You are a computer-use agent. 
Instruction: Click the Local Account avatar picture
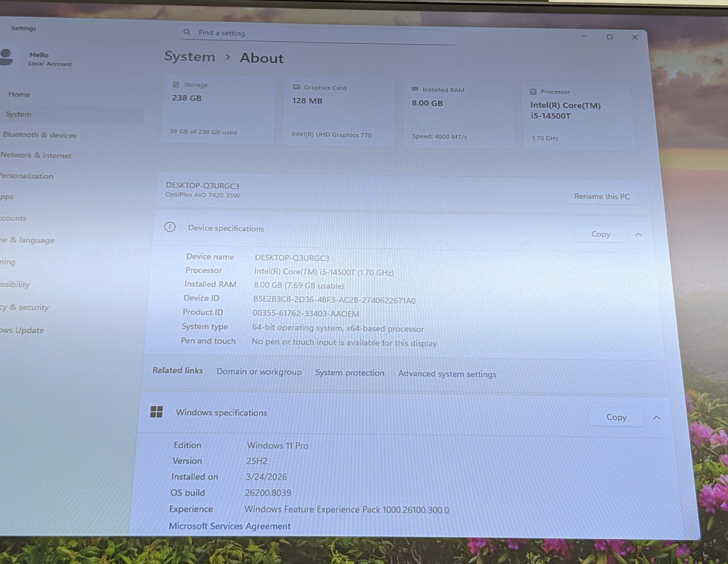point(6,57)
